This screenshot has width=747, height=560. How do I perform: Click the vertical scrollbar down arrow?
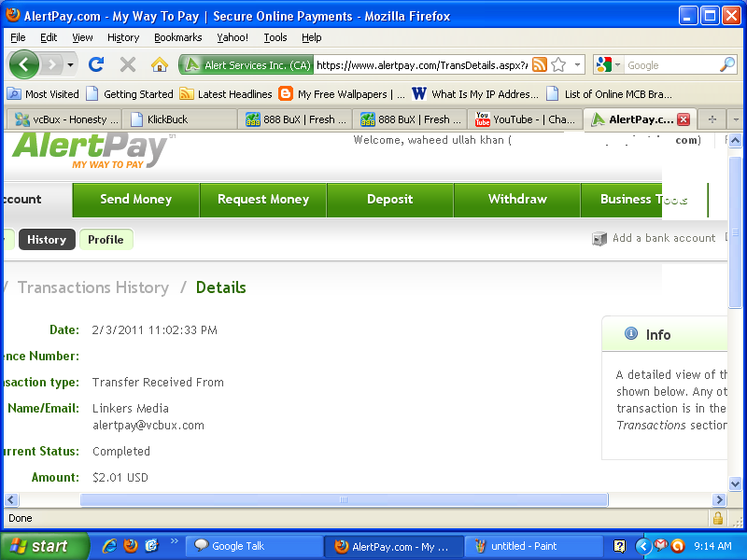(735, 483)
